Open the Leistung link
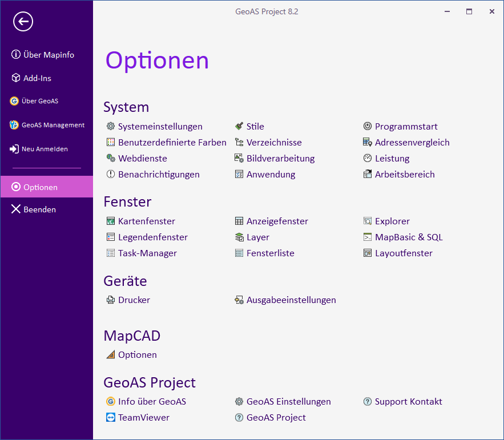 tap(392, 158)
